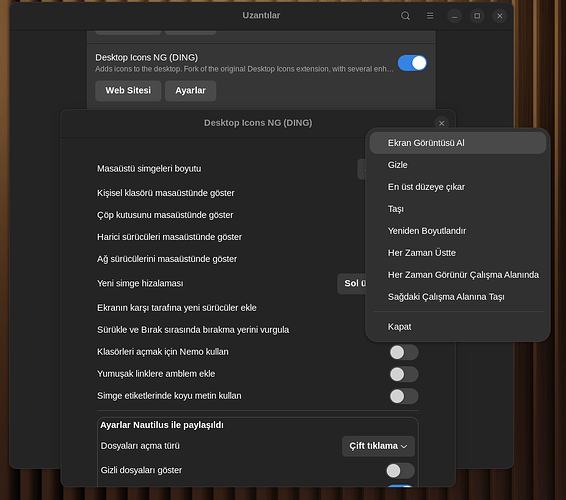Enable Yumuşak linklere amblem ekle switch
The width and height of the screenshot is (566, 500).
[404, 374]
